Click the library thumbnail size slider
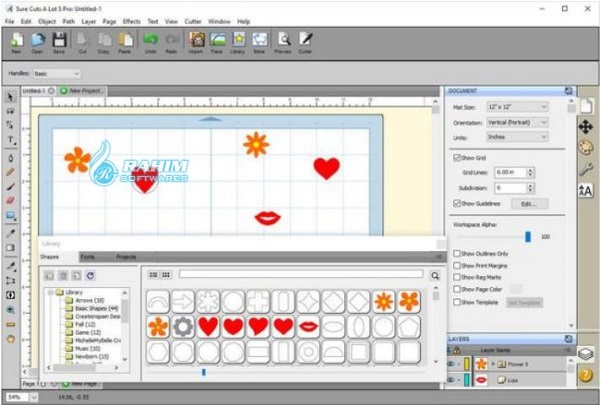This screenshot has width=600, height=405. click(204, 372)
